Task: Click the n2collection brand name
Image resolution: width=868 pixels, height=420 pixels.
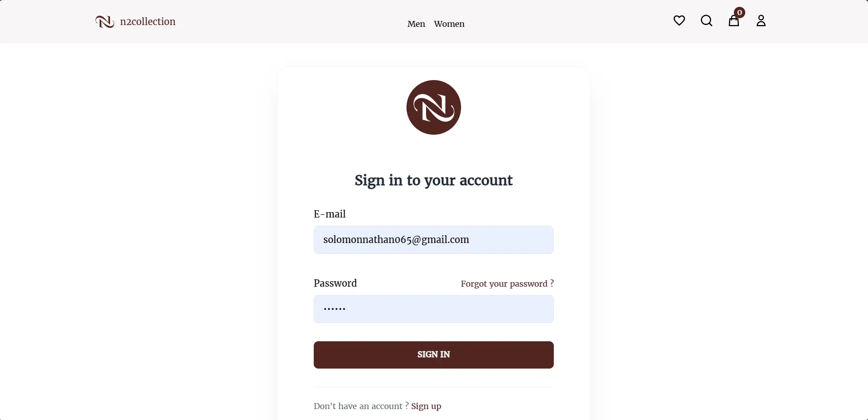Action: tap(148, 21)
